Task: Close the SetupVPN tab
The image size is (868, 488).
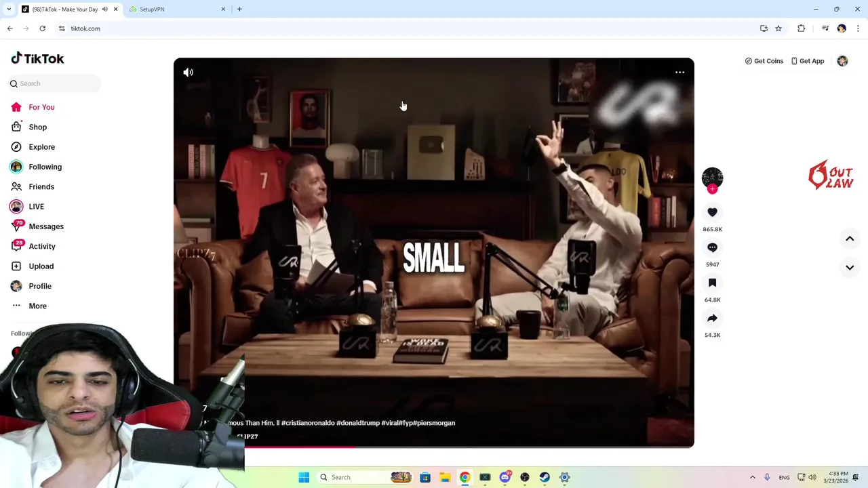Action: pyautogui.click(x=223, y=9)
